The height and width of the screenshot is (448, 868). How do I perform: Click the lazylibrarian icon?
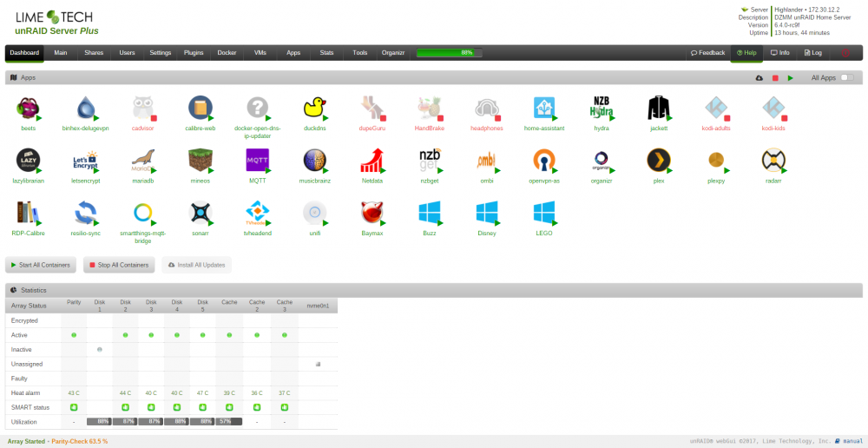27,160
